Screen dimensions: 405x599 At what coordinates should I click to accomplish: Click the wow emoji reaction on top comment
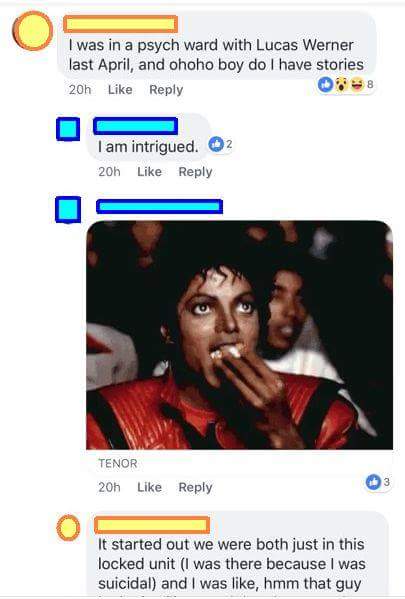pyautogui.click(x=341, y=84)
